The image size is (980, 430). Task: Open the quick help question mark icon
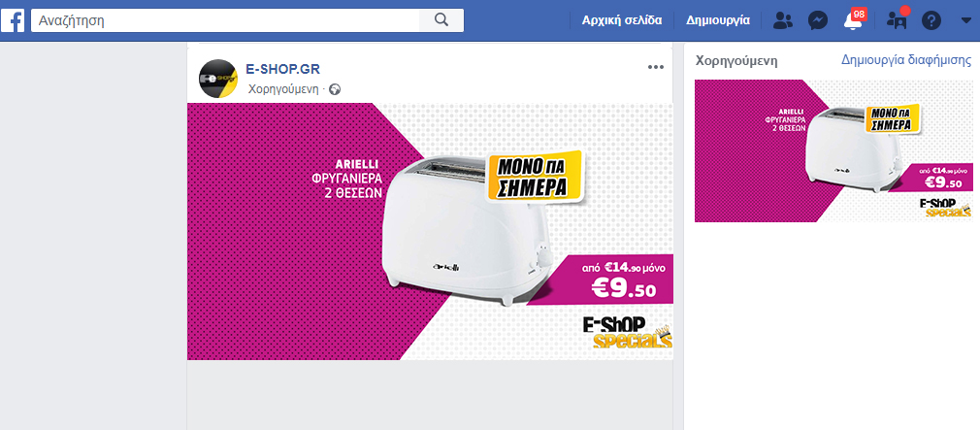point(931,20)
